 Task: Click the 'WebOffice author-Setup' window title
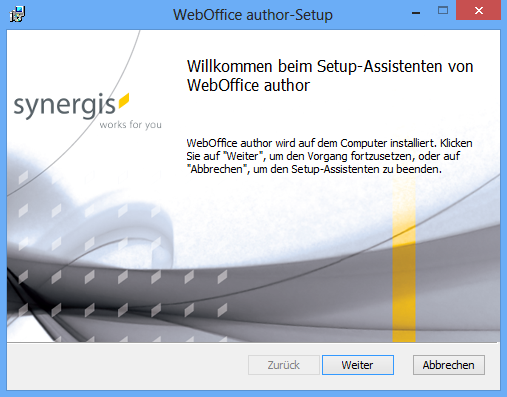click(x=253, y=15)
